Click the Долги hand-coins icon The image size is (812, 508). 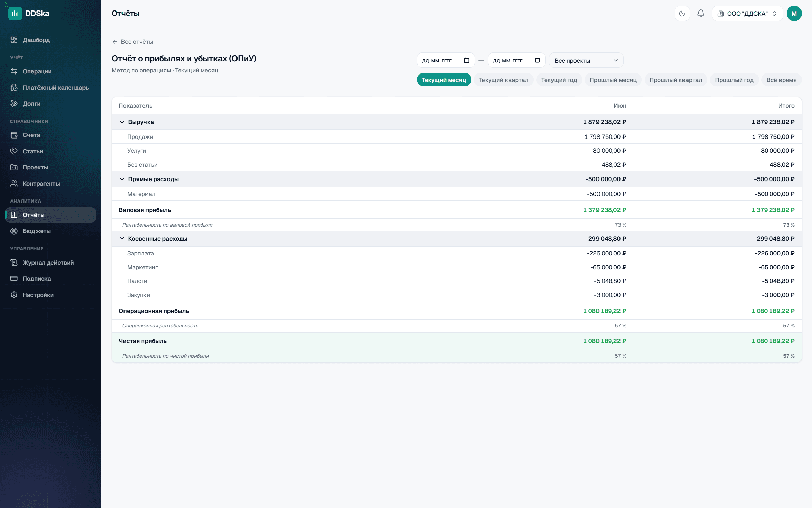14,104
